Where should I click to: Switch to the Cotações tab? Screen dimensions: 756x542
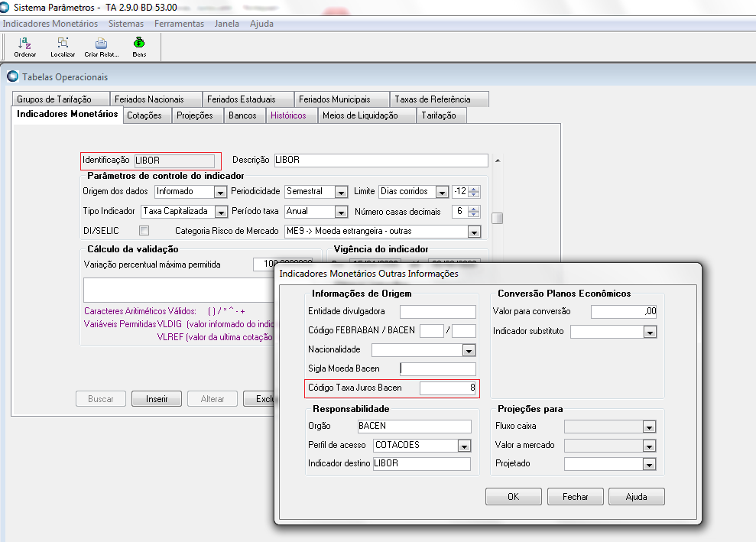coord(147,115)
